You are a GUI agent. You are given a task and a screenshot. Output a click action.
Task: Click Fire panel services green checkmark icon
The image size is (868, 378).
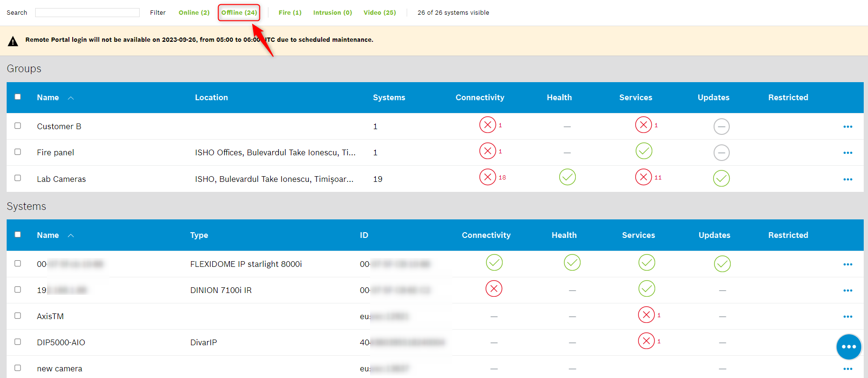pyautogui.click(x=644, y=151)
